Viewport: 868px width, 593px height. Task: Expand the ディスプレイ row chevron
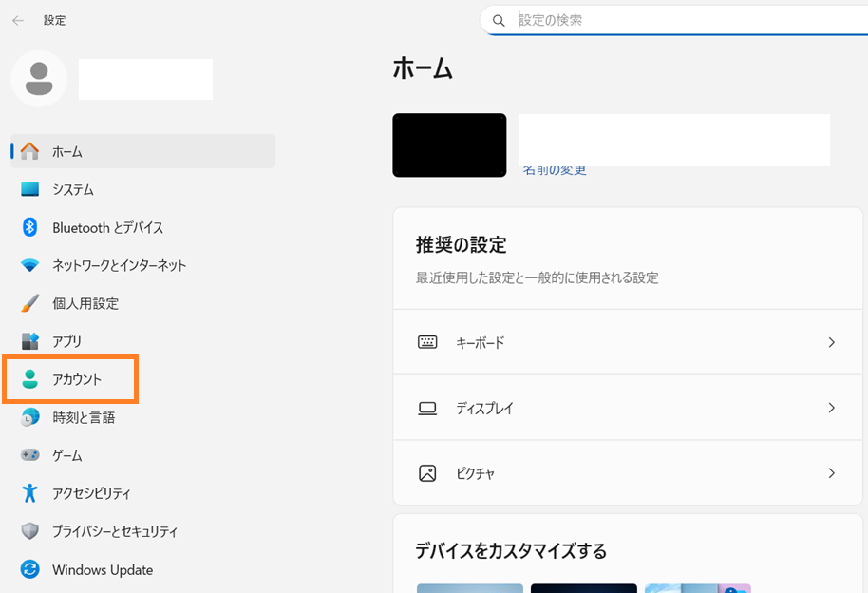[832, 408]
